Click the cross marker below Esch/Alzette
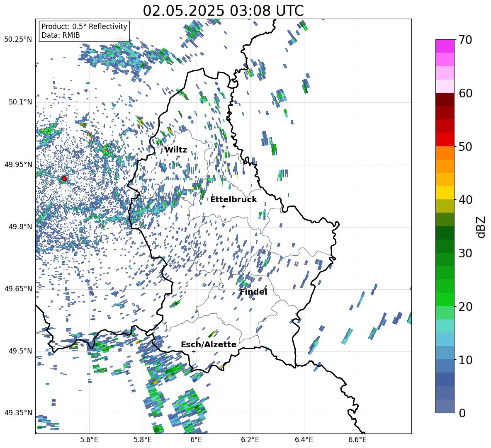Viewport: 491px width, 448px height. click(194, 351)
